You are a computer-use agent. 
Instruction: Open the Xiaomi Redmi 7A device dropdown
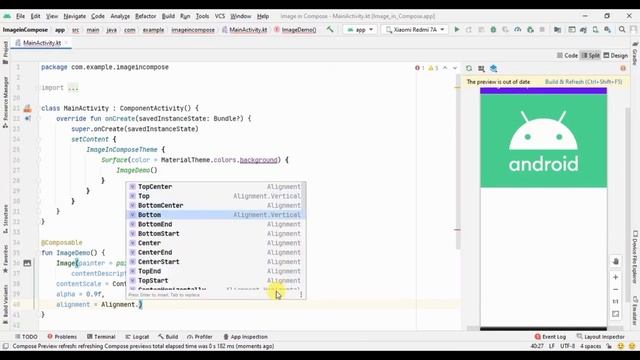[414, 29]
